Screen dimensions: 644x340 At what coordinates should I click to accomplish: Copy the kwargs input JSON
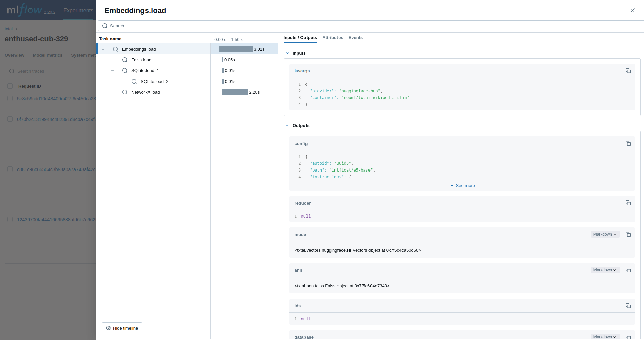(x=628, y=71)
